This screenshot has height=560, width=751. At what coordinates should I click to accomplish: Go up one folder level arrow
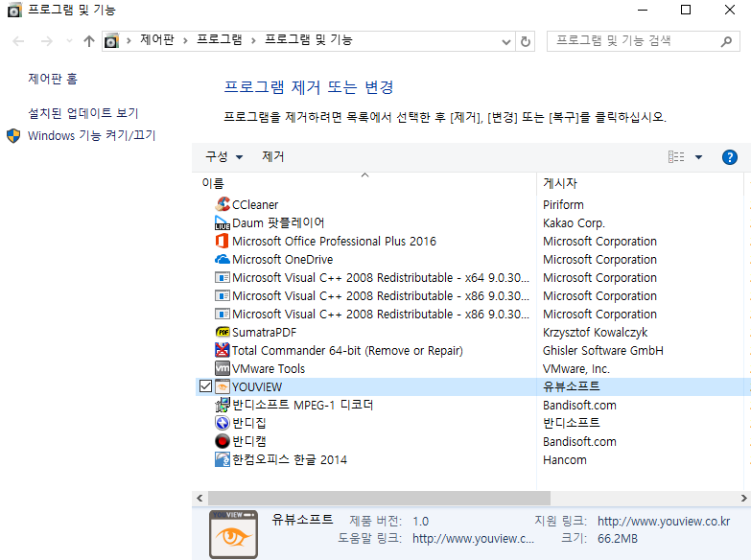coord(88,41)
